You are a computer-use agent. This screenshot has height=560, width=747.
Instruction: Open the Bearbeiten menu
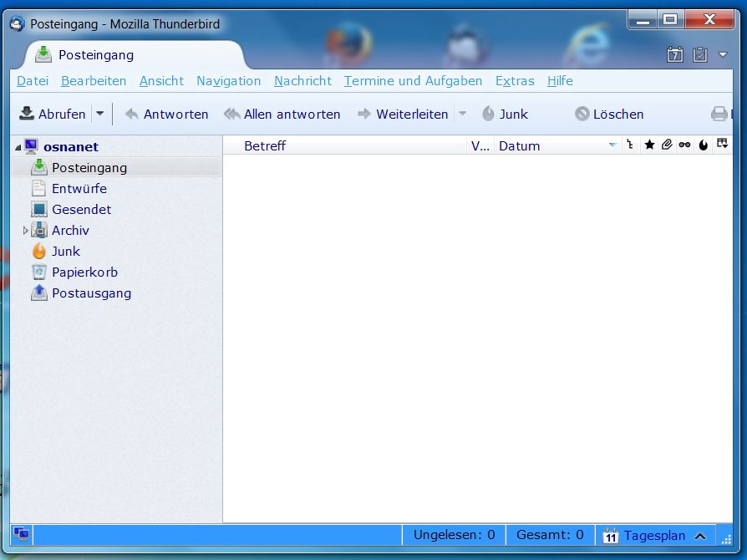(94, 81)
